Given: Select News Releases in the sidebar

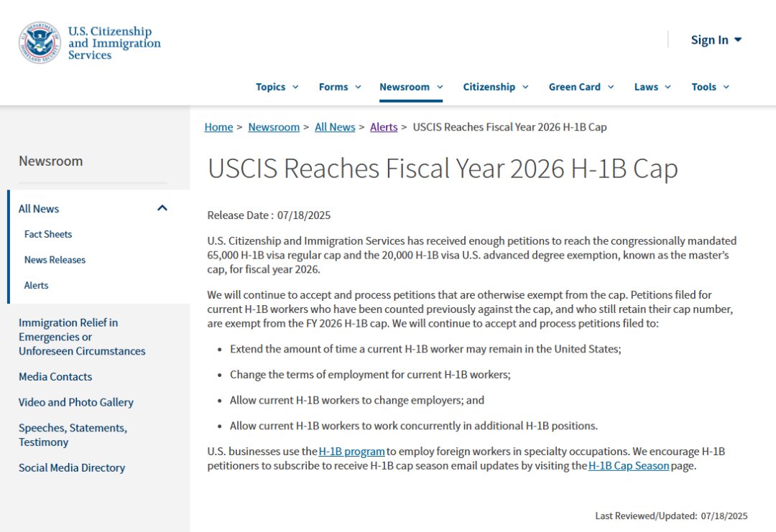Looking at the screenshot, I should (x=55, y=260).
